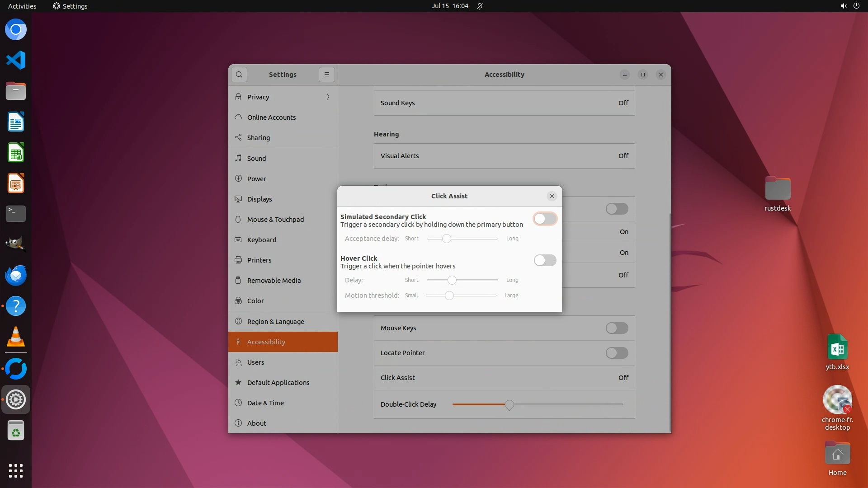Image resolution: width=868 pixels, height=488 pixels.
Task: Expand the Privacy submenu chevron
Action: (x=328, y=97)
